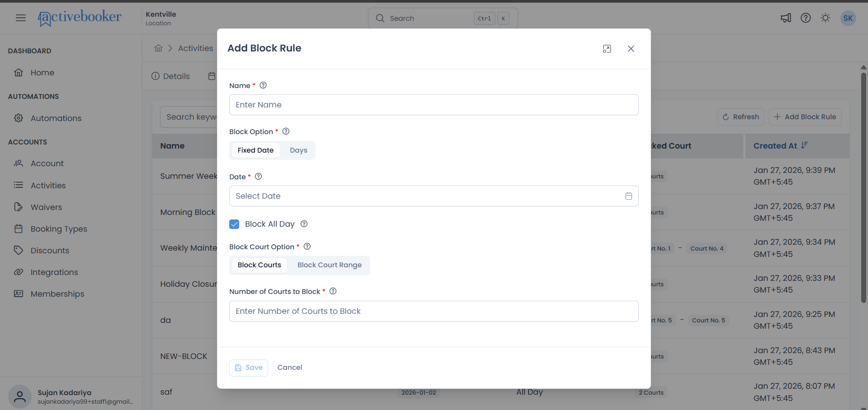Open the announcements megaphone icon

point(786,18)
